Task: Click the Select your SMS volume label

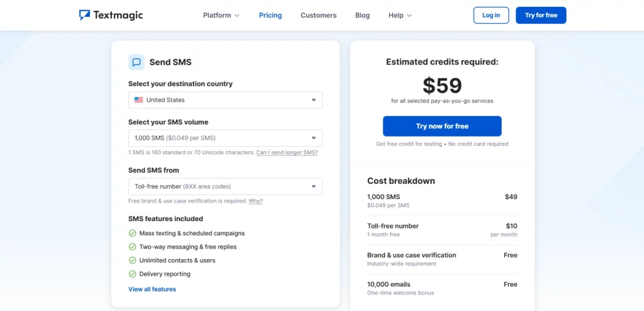Action: (x=168, y=122)
